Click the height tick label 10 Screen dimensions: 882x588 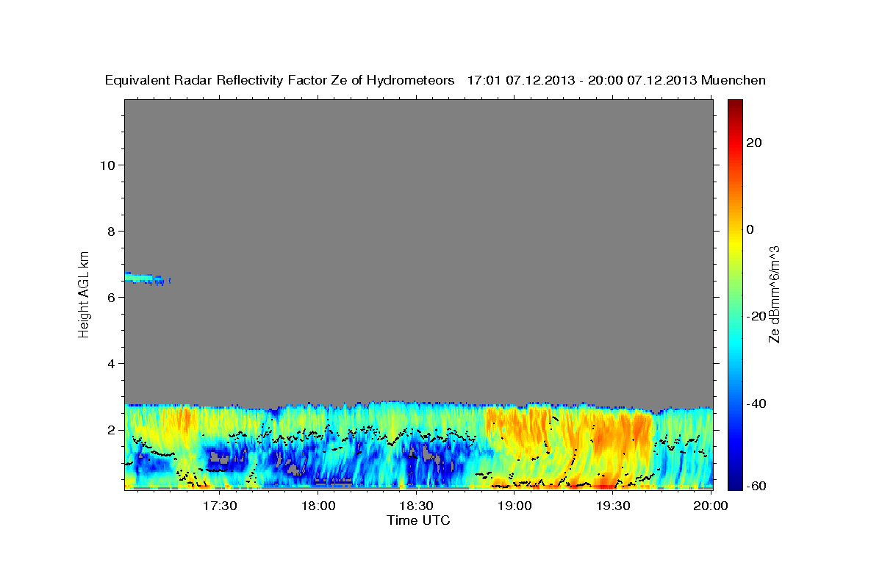107,165
